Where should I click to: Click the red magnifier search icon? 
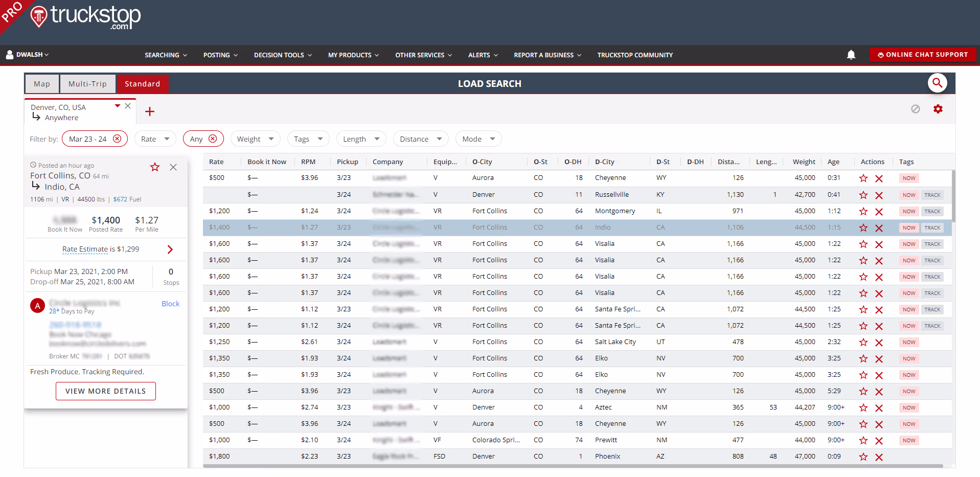tap(937, 83)
